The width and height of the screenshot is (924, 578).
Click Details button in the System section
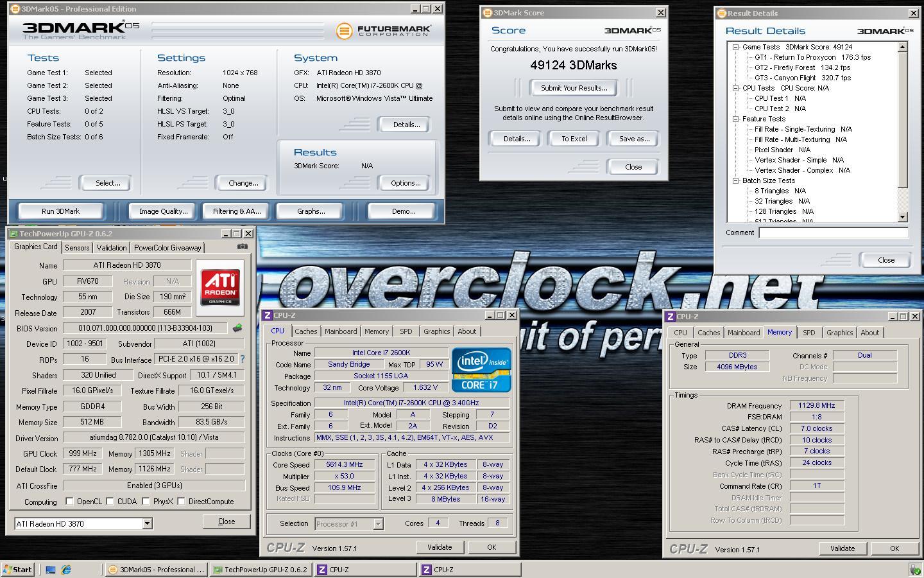406,125
